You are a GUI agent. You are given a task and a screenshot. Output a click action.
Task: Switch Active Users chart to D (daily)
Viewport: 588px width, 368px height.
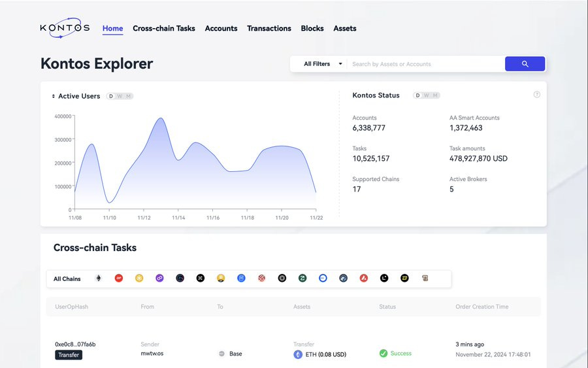(x=111, y=96)
